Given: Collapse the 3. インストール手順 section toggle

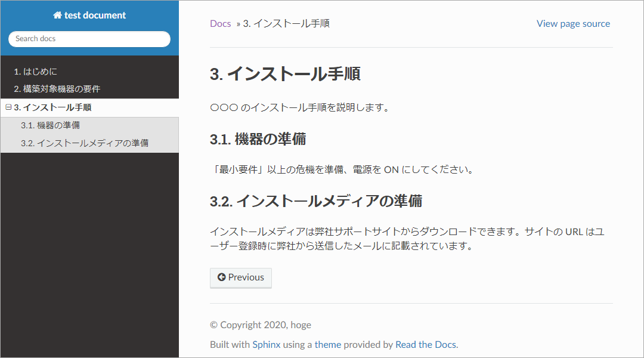Looking at the screenshot, I should (x=8, y=107).
